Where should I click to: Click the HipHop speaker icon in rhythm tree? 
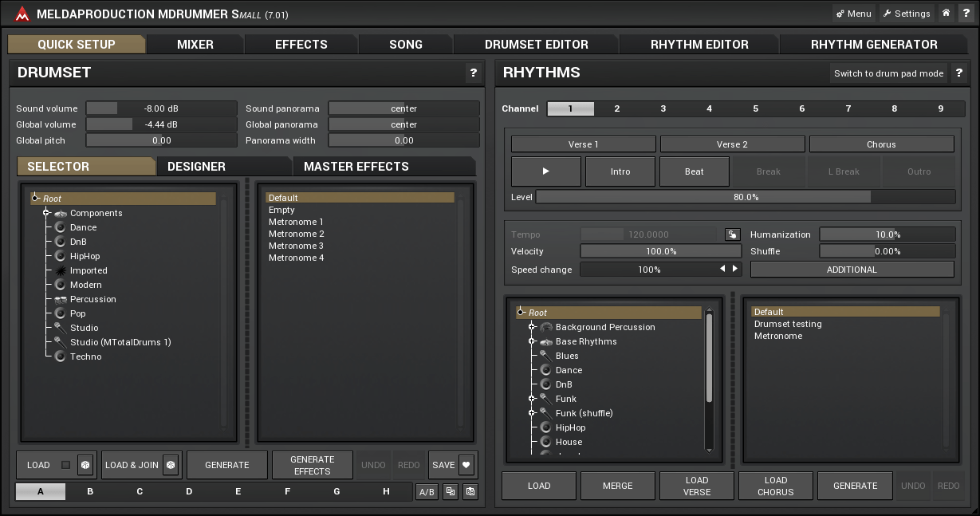546,427
